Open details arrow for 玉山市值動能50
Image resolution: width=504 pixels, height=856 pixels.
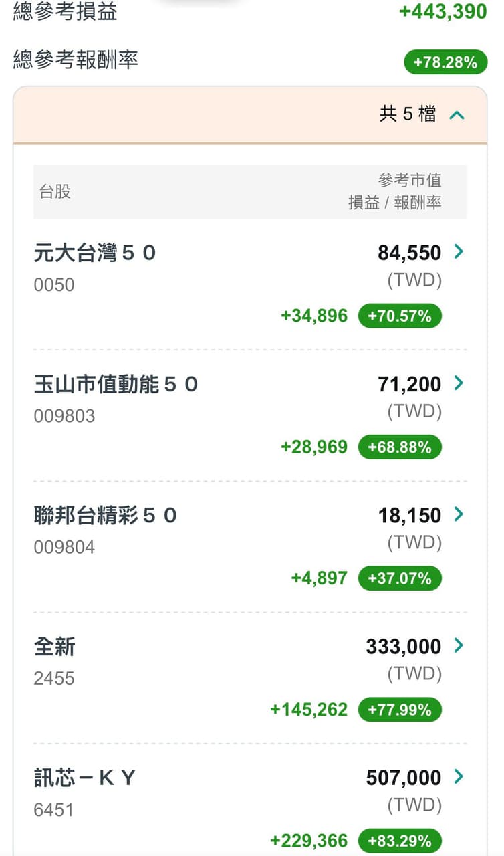point(459,383)
